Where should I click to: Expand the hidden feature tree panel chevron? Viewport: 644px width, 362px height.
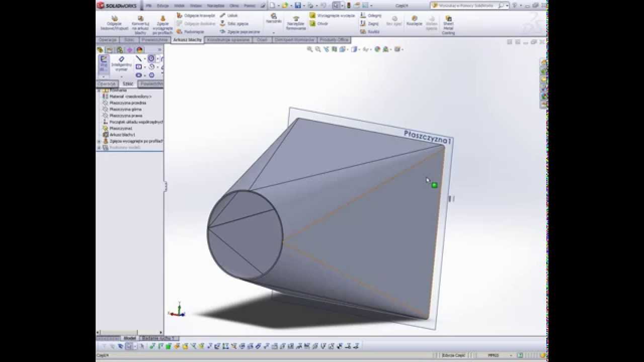[160, 50]
